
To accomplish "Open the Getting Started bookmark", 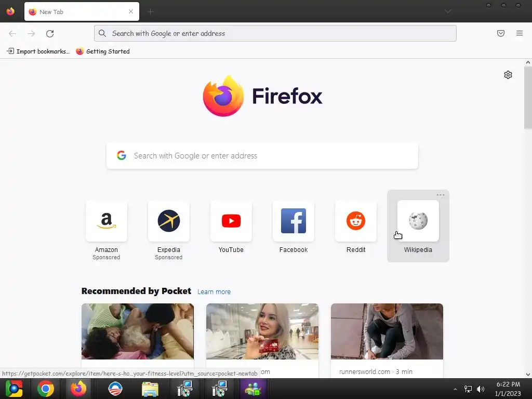I will pos(103,51).
